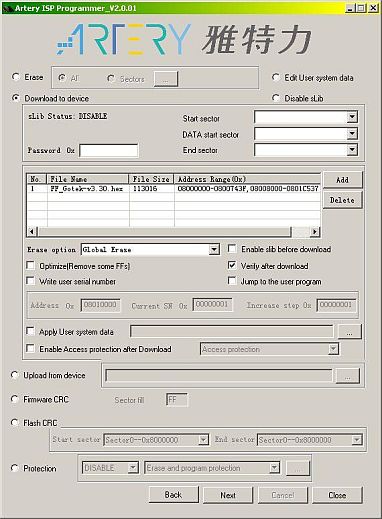Click the Close button at bottom
This screenshot has height=519, width=382.
[337, 495]
